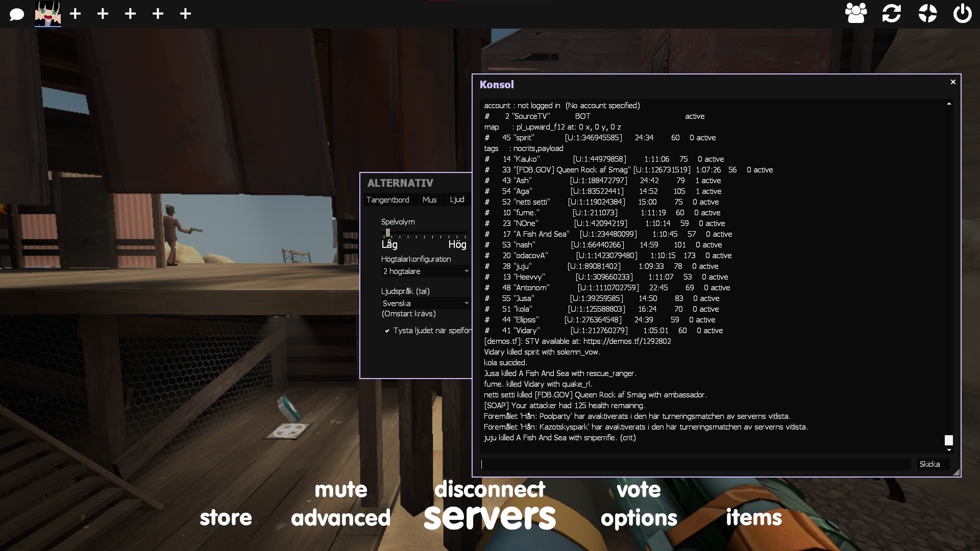Adjust the Spelvolym slider handle
Viewport: 980px width, 551px height.
pyautogui.click(x=388, y=233)
